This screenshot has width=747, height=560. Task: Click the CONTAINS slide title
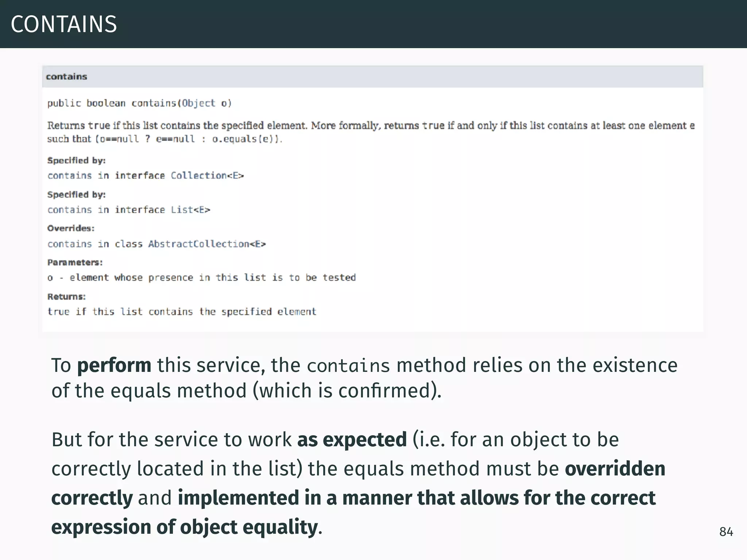[64, 24]
